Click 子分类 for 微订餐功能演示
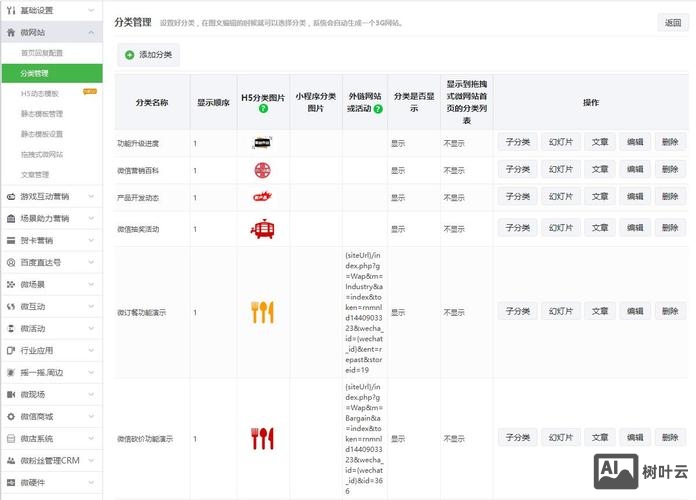 pyautogui.click(x=518, y=311)
